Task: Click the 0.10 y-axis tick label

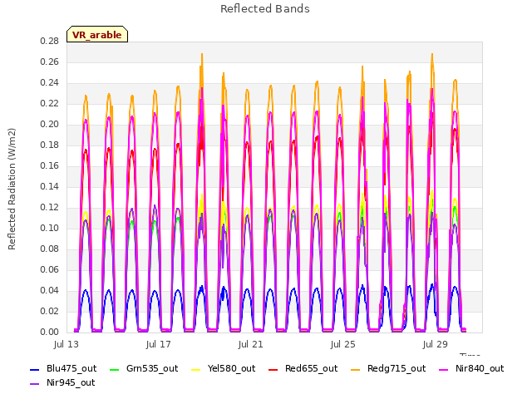Action: pos(50,228)
